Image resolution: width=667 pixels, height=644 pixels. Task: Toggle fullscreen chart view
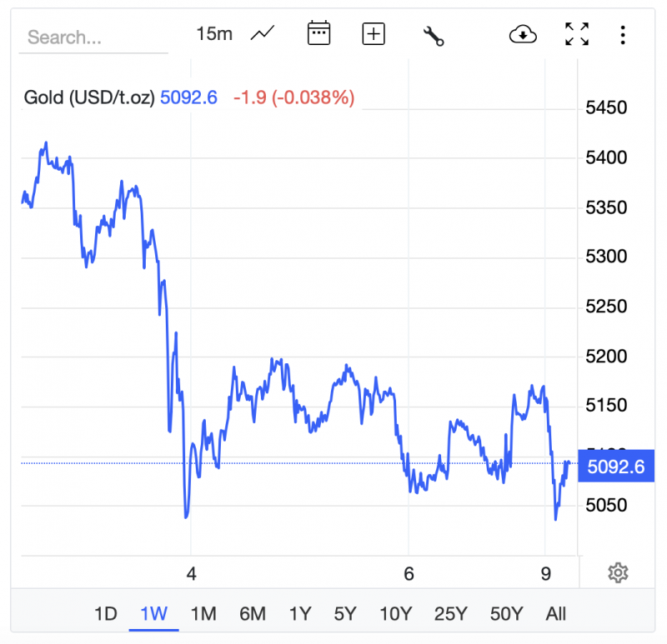click(577, 34)
